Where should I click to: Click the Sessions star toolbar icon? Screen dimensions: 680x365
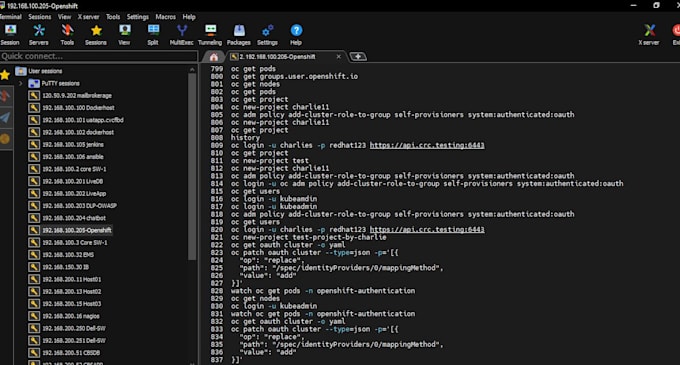[x=96, y=34]
